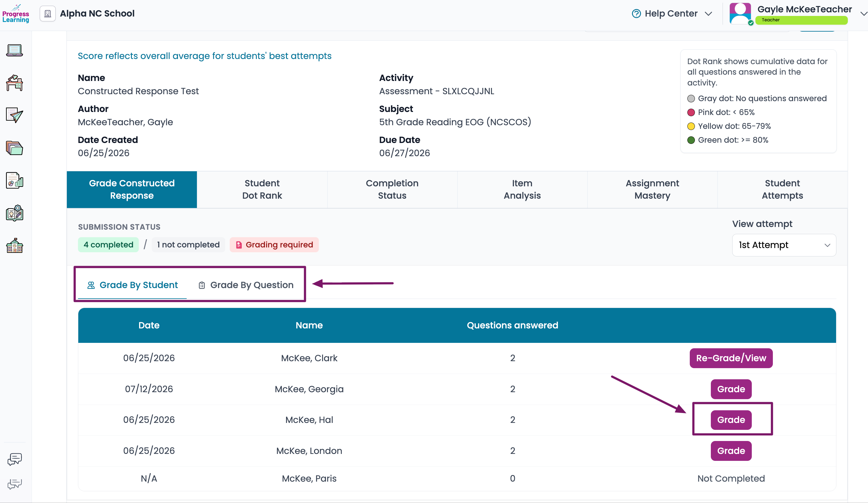This screenshot has height=503, width=868.
Task: Switch to Assignment Mastery tab
Action: [652, 189]
